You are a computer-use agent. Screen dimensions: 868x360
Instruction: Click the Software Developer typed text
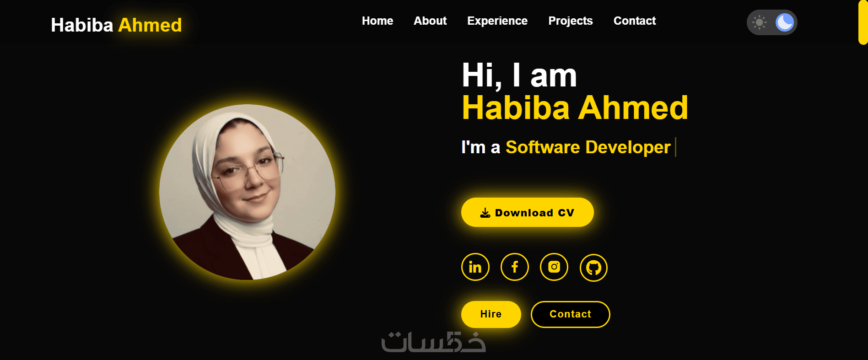[588, 147]
